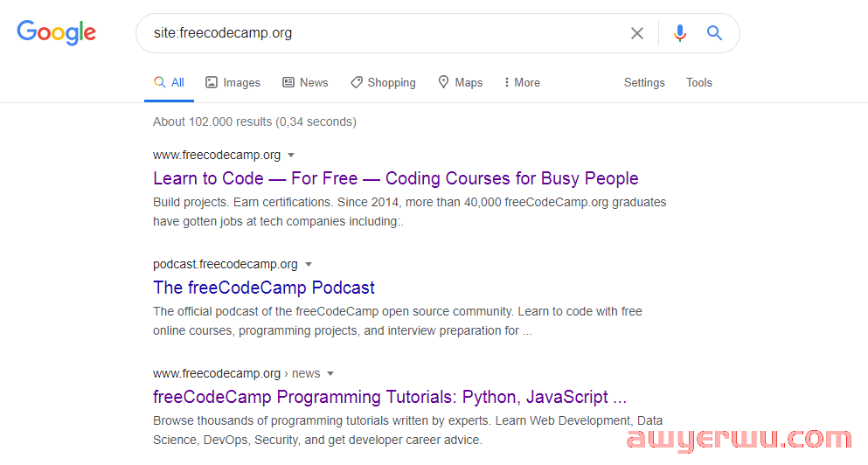
Task: Open 'The freeCodeCamp Podcast' result
Action: pyautogui.click(x=264, y=288)
